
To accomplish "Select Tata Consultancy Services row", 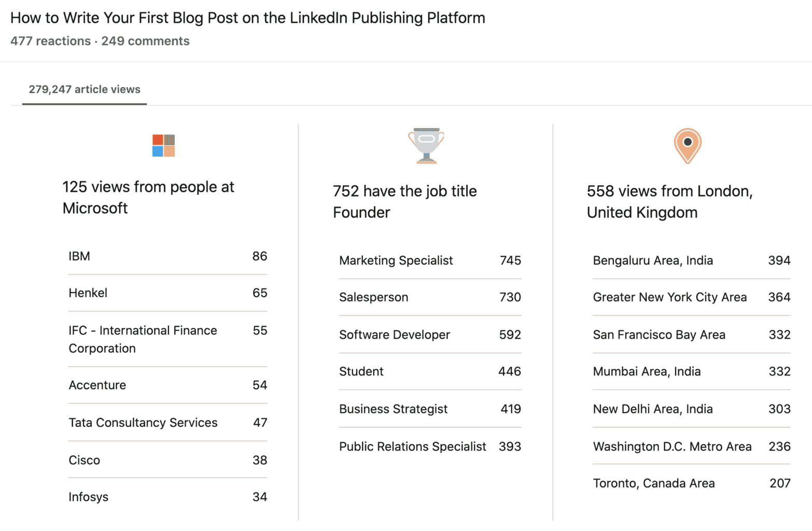I will [x=168, y=423].
